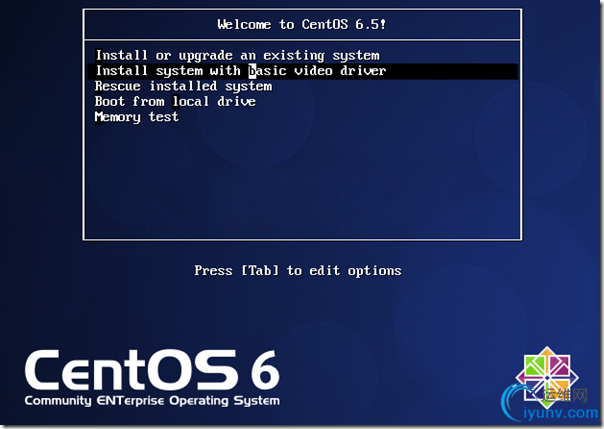Click the CentOS 6 wordmark logo

(x=152, y=370)
